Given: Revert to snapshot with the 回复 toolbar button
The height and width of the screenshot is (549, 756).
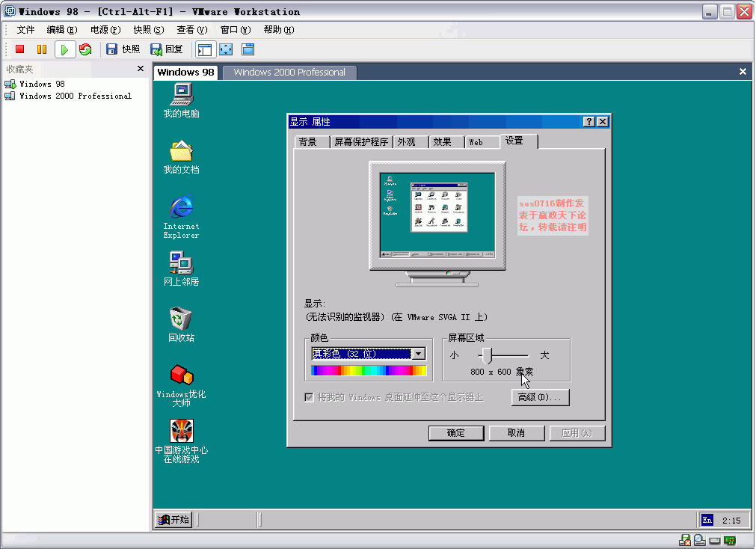Looking at the screenshot, I should [x=167, y=49].
